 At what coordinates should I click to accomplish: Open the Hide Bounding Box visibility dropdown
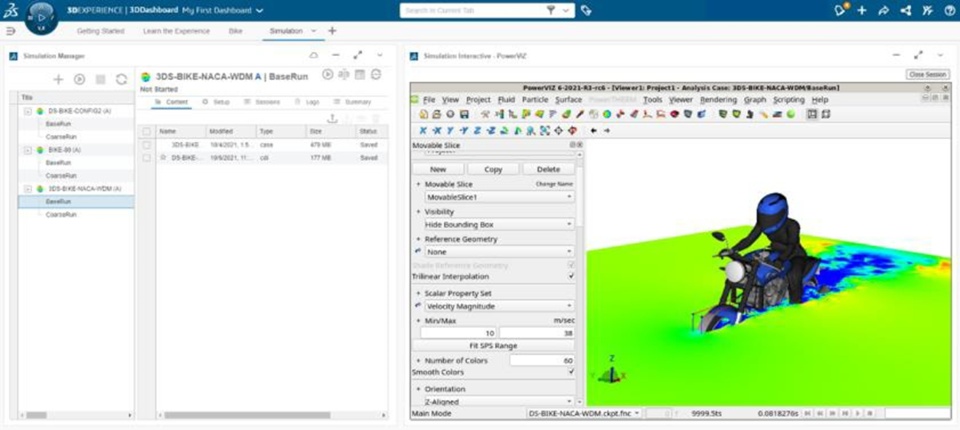(500, 225)
